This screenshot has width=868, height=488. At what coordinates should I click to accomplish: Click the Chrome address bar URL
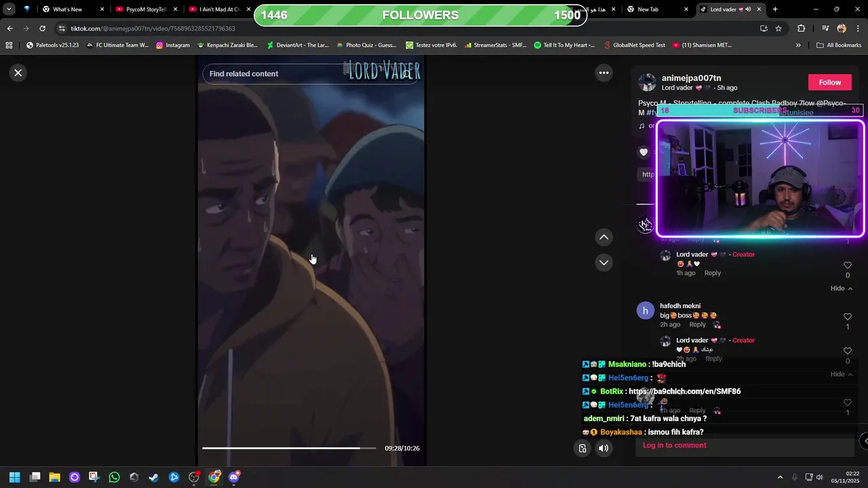(153, 28)
